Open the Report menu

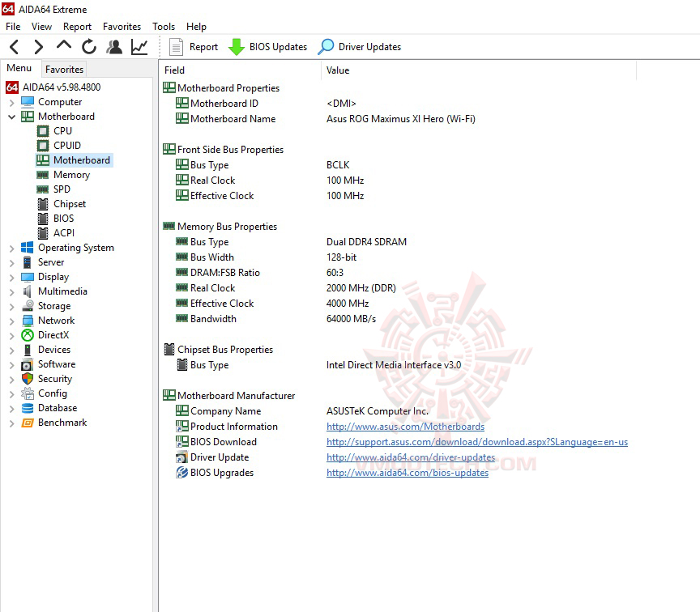pyautogui.click(x=77, y=27)
